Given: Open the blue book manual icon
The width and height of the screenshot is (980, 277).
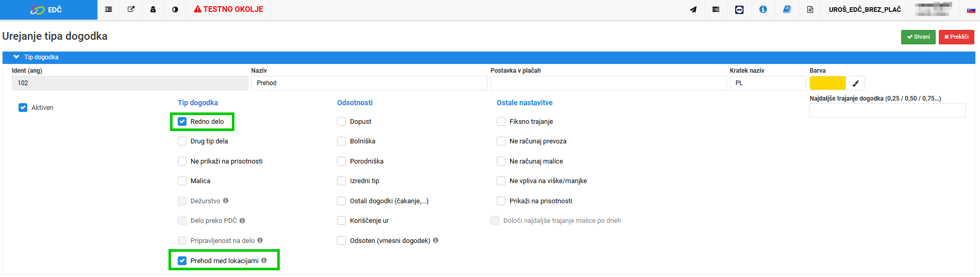Looking at the screenshot, I should [787, 9].
